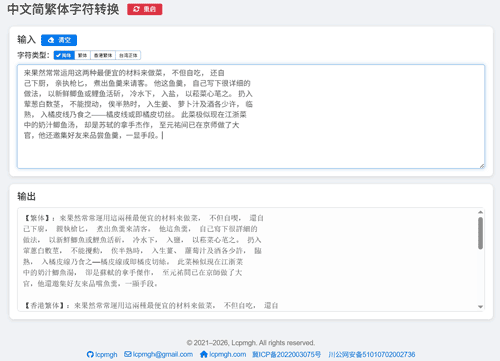Click the output box scroll-up arrow
500x361 pixels.
pyautogui.click(x=480, y=212)
